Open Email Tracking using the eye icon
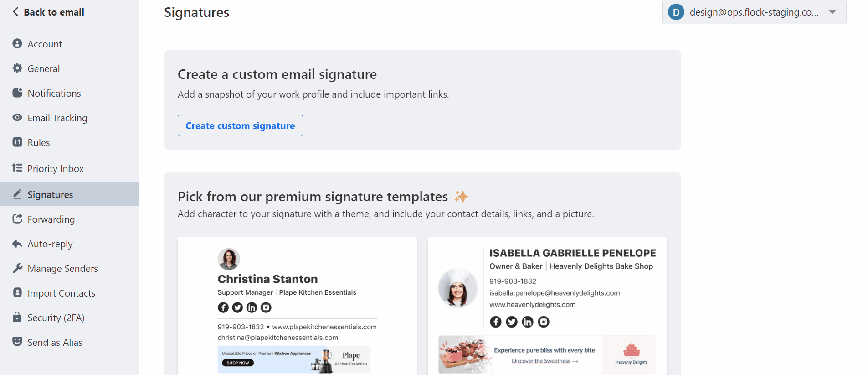Screen dimensions: 868x375 [x=17, y=118]
